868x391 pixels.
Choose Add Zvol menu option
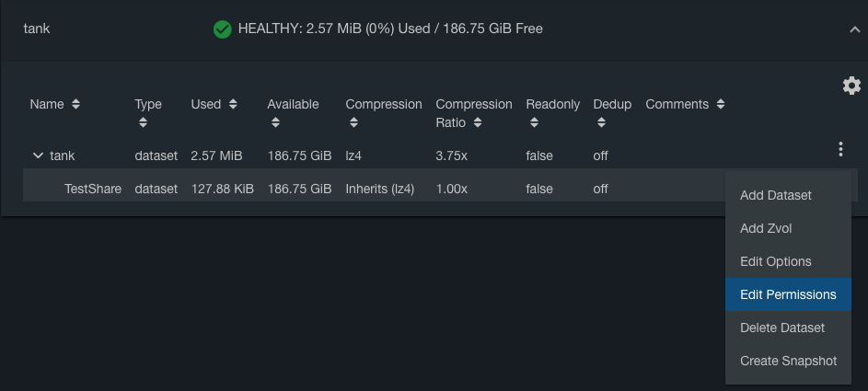coord(766,228)
